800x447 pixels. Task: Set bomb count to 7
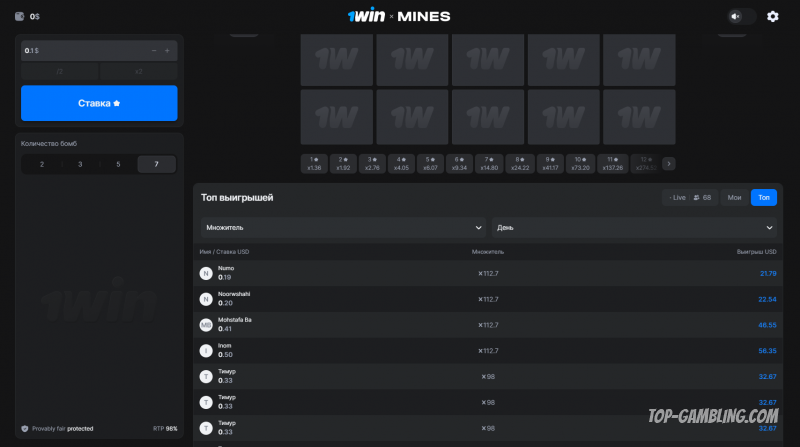click(157, 164)
